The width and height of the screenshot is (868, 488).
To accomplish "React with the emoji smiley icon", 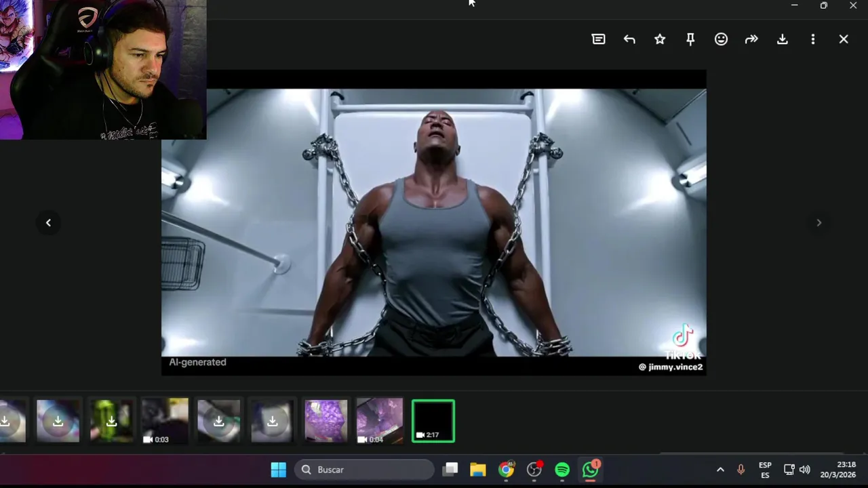I will pyautogui.click(x=721, y=39).
